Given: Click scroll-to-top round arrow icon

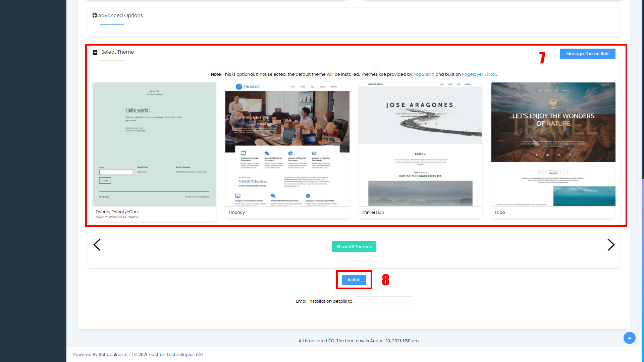Looking at the screenshot, I should tap(629, 338).
